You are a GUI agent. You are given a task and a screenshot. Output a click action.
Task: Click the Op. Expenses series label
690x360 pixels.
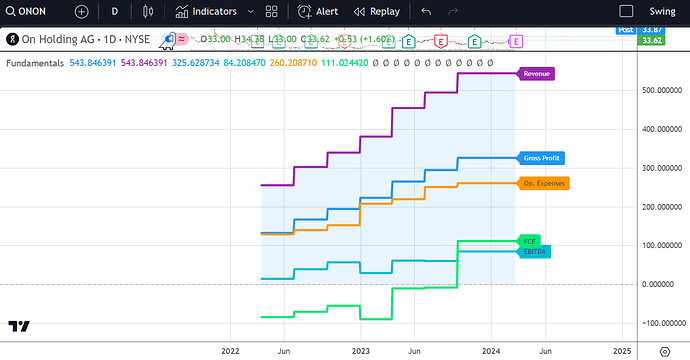(x=544, y=183)
